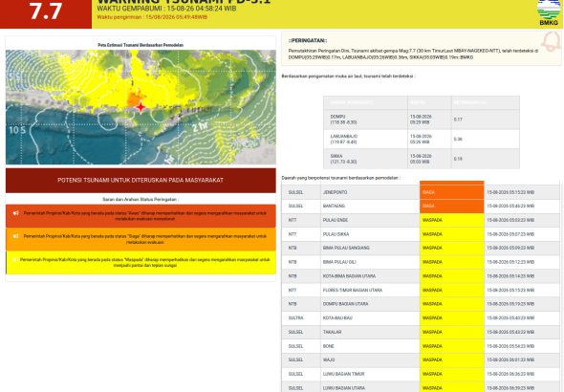The width and height of the screenshot is (564, 392).
Task: Click the WASPADA status for TAKALAR
Action: 452,332
